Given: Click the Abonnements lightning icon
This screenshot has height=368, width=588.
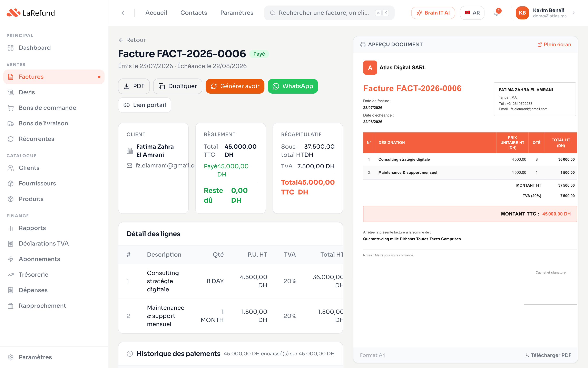Looking at the screenshot, I should pos(10,259).
